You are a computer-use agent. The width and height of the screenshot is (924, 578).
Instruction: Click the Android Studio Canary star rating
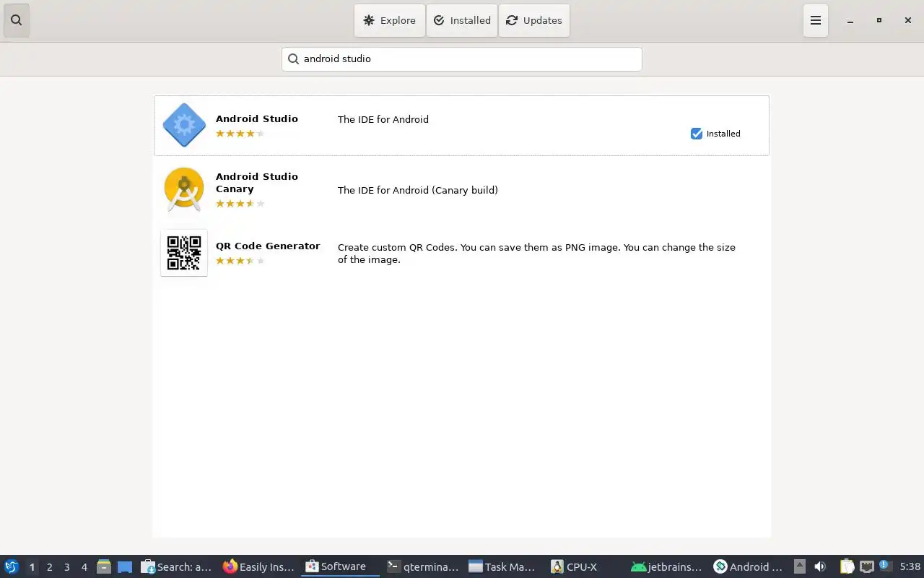coord(240,204)
